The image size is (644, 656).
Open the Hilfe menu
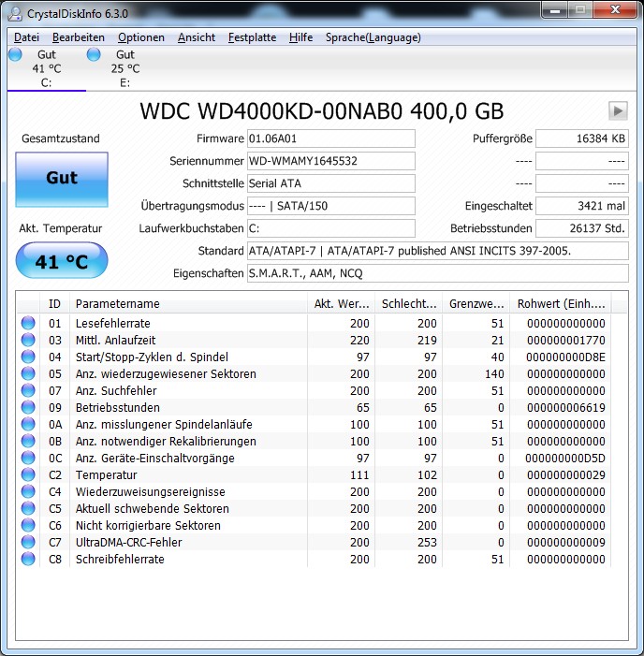click(300, 37)
